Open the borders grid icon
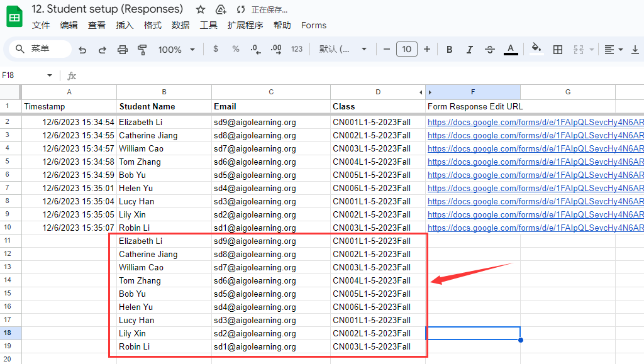The height and width of the screenshot is (364, 644). pos(558,50)
